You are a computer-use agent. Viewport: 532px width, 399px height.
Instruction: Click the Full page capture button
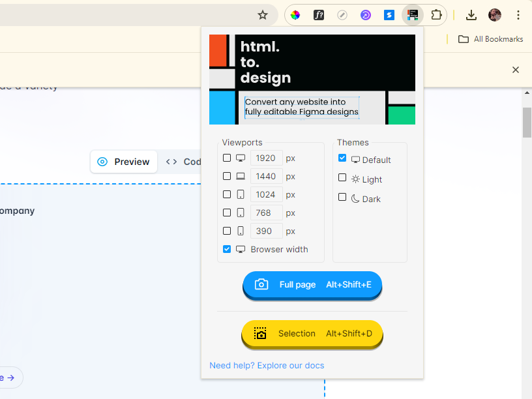[x=312, y=284]
